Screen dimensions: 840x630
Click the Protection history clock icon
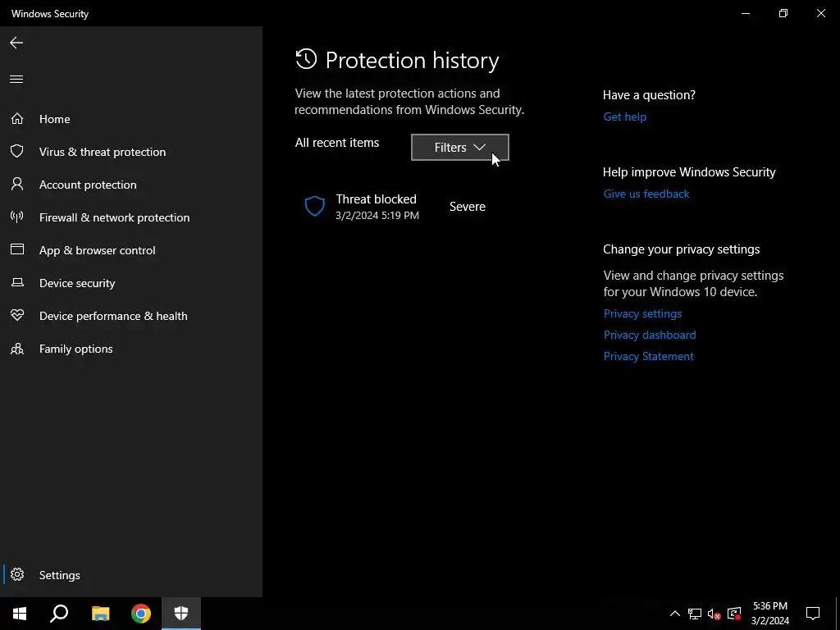click(x=307, y=59)
